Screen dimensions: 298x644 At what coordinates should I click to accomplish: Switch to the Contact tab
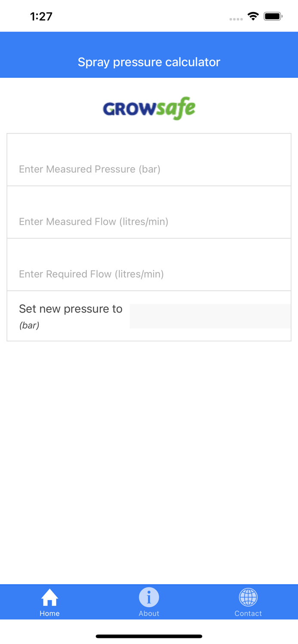[x=248, y=601]
